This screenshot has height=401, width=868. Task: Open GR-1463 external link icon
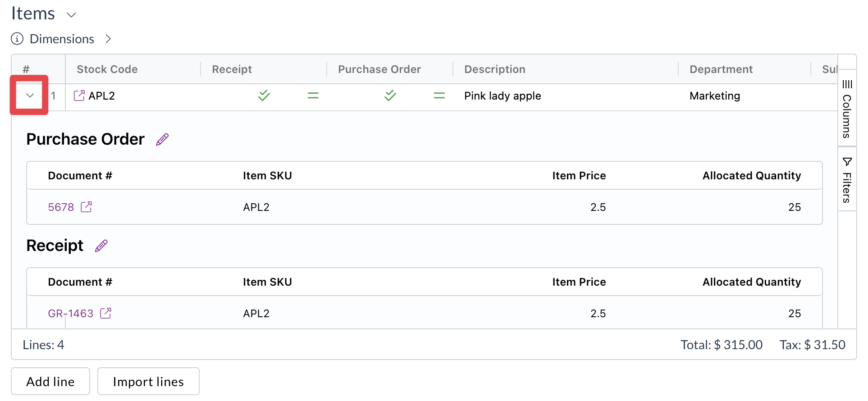coord(105,313)
